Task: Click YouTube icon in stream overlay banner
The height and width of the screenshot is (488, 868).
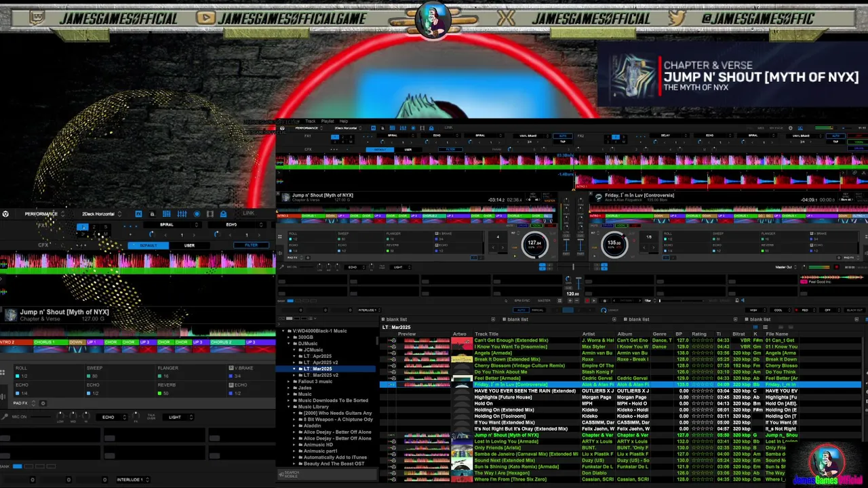Action: tap(207, 19)
